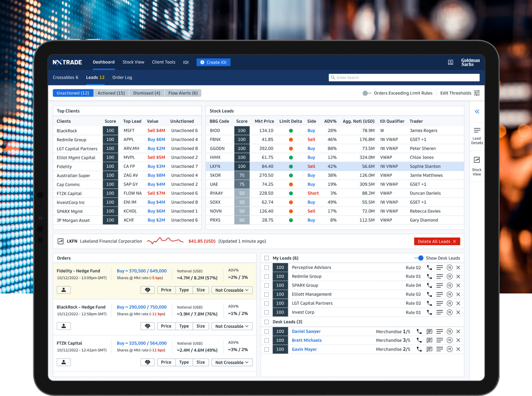Expand Not Crossable dropdown for Fidelity order
Screen dimensions: 532x396
(x=232, y=290)
